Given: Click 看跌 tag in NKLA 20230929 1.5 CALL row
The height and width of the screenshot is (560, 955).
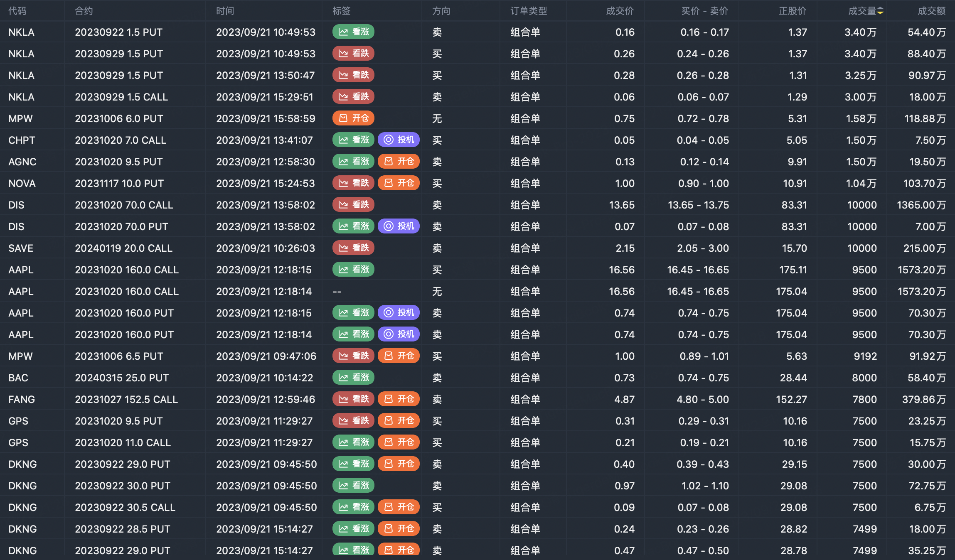Looking at the screenshot, I should click(x=353, y=96).
